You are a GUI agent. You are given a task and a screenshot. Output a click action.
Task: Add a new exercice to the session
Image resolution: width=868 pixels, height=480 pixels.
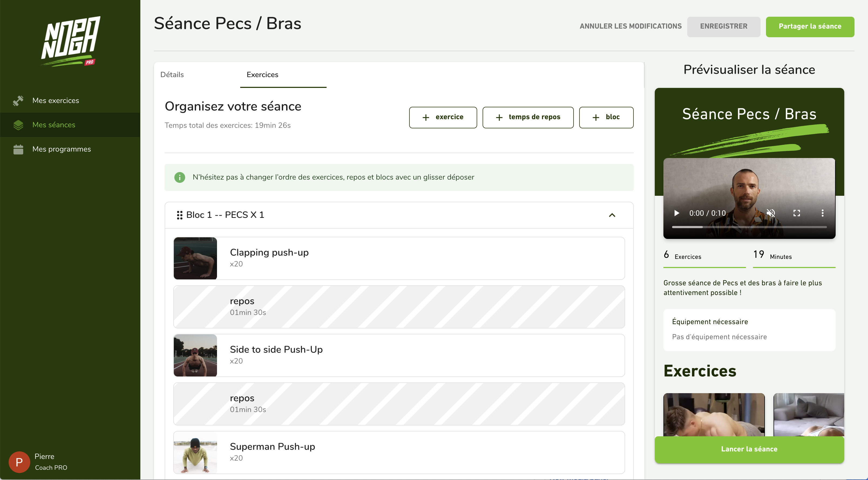pyautogui.click(x=443, y=118)
